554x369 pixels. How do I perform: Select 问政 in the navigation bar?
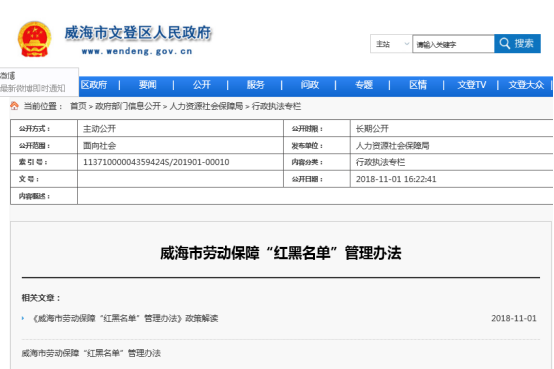click(x=310, y=85)
